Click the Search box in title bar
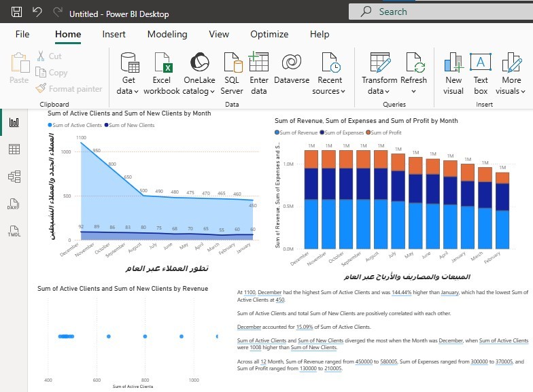This screenshot has width=533, height=392. coord(435,12)
